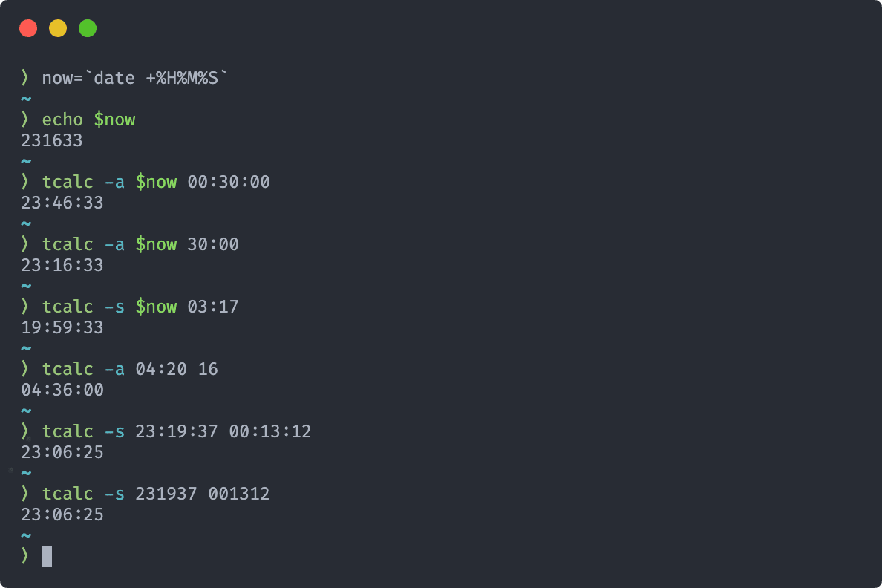882x588 pixels.
Task: Click the 03:17 argument after tcalc -s
Action: coord(212,307)
